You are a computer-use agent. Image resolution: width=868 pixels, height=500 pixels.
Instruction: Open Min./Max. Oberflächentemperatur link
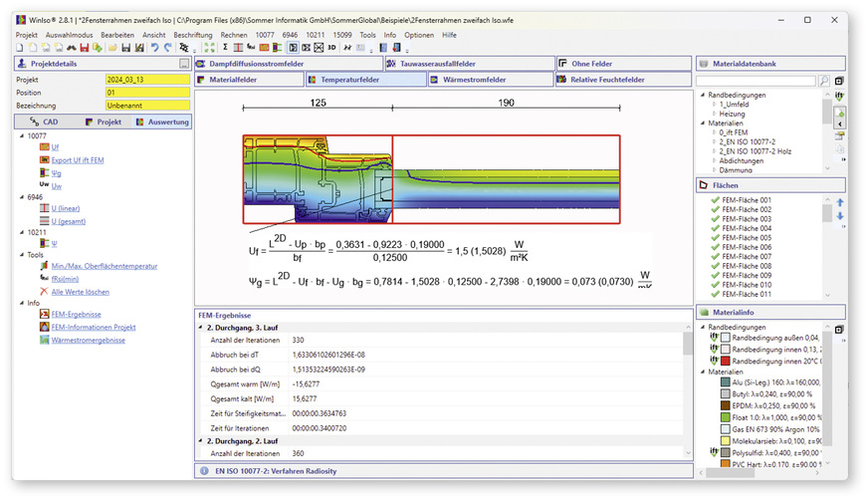point(105,266)
